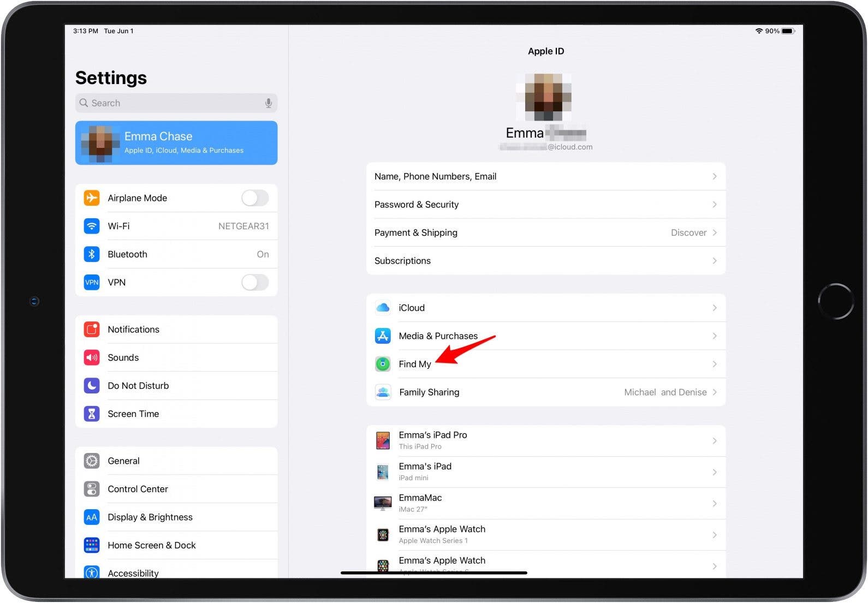868x603 pixels.
Task: Expand the EmmaMac row chevron
Action: click(715, 503)
